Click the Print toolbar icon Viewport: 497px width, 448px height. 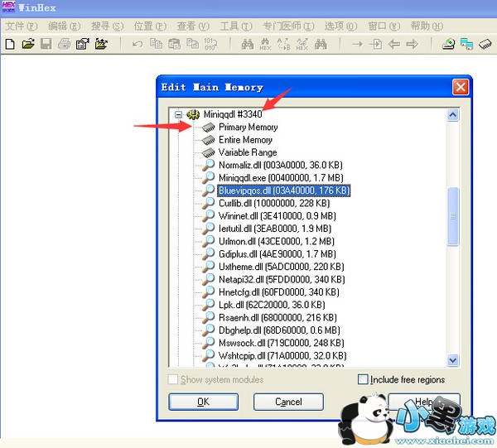[65, 44]
